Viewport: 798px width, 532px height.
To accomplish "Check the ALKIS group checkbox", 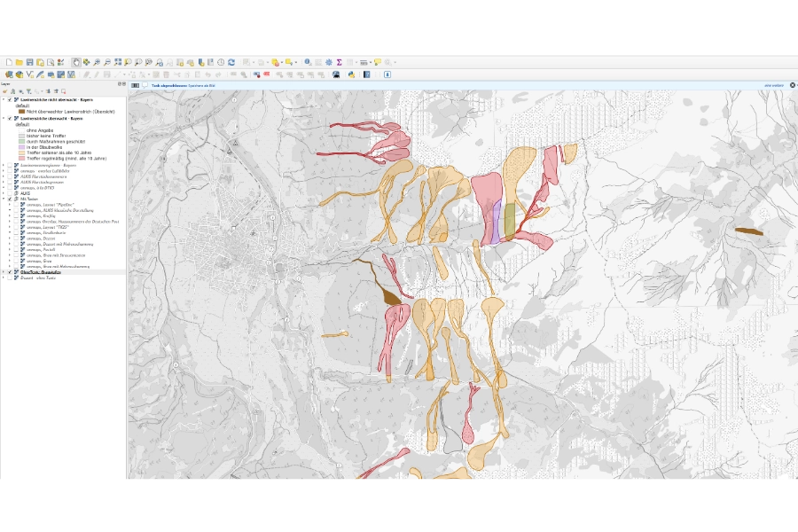I will click(x=10, y=193).
